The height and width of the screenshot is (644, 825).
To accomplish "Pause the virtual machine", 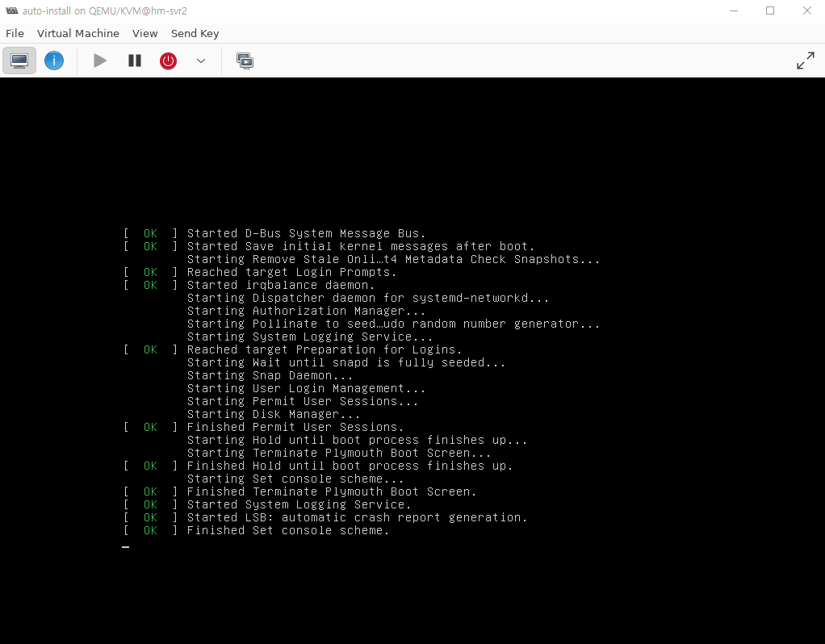I will click(x=135, y=61).
